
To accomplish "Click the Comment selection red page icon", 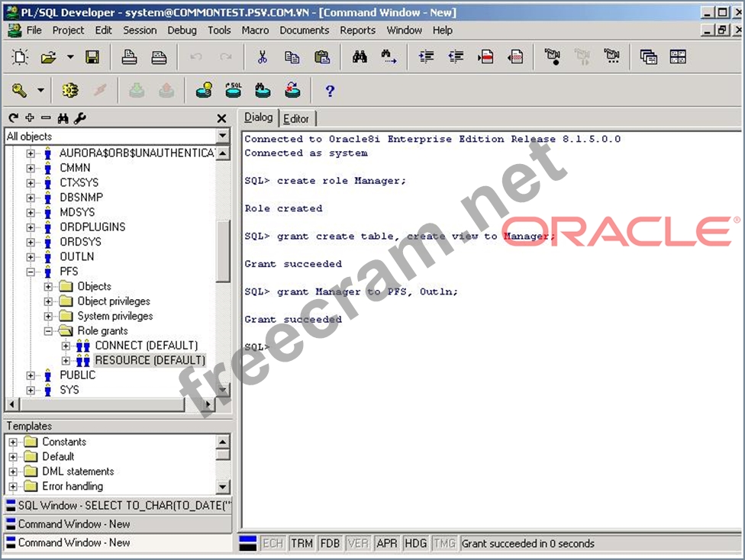I will point(485,57).
